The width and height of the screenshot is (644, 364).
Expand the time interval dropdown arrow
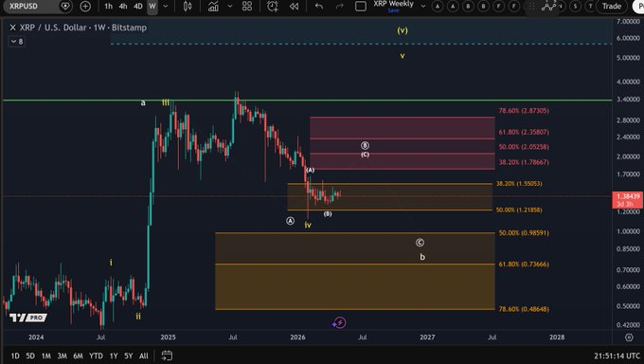click(166, 7)
